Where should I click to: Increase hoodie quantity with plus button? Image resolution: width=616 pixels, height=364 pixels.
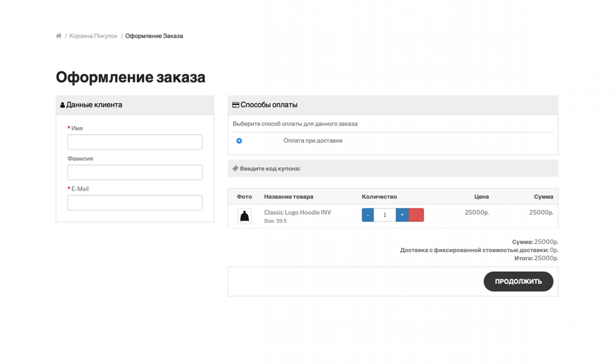click(x=402, y=215)
